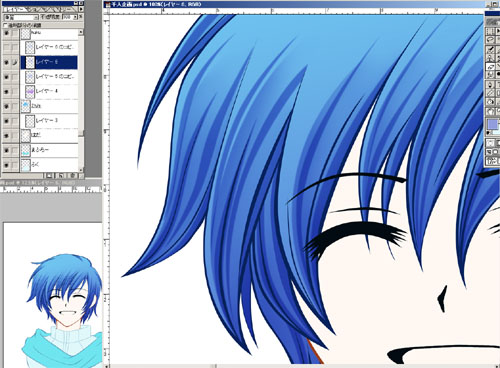Select the Hand tool
The image size is (500, 368).
point(490,111)
